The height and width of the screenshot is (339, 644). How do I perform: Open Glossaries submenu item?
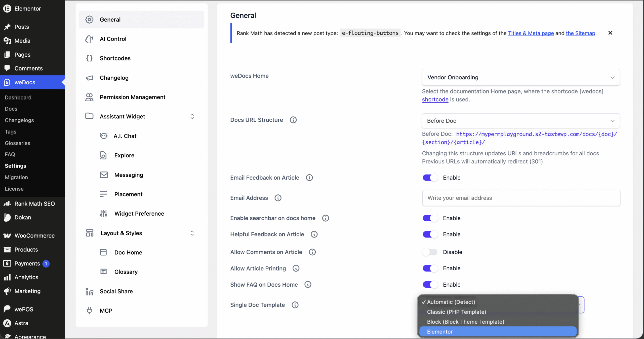[17, 143]
